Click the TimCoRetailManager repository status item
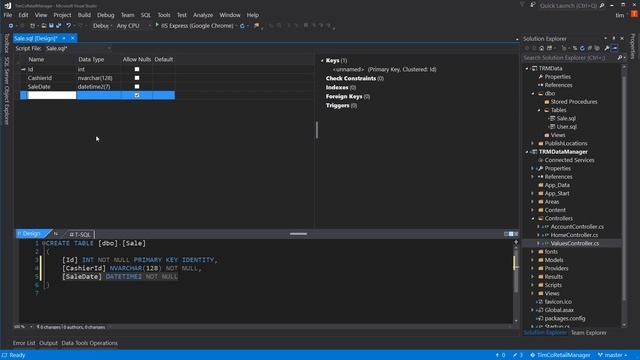 coord(560,355)
